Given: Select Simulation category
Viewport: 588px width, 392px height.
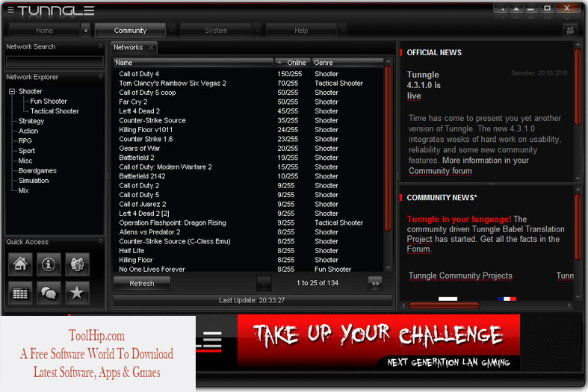Looking at the screenshot, I should (34, 180).
